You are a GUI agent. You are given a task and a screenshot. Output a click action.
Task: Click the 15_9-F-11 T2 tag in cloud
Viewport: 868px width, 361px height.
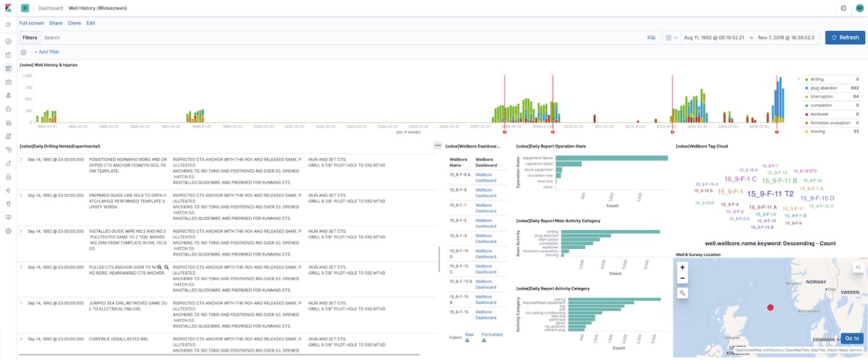pyautogui.click(x=770, y=194)
